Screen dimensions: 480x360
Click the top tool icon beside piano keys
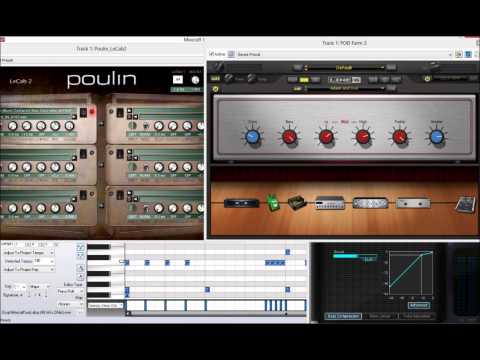click(x=81, y=247)
